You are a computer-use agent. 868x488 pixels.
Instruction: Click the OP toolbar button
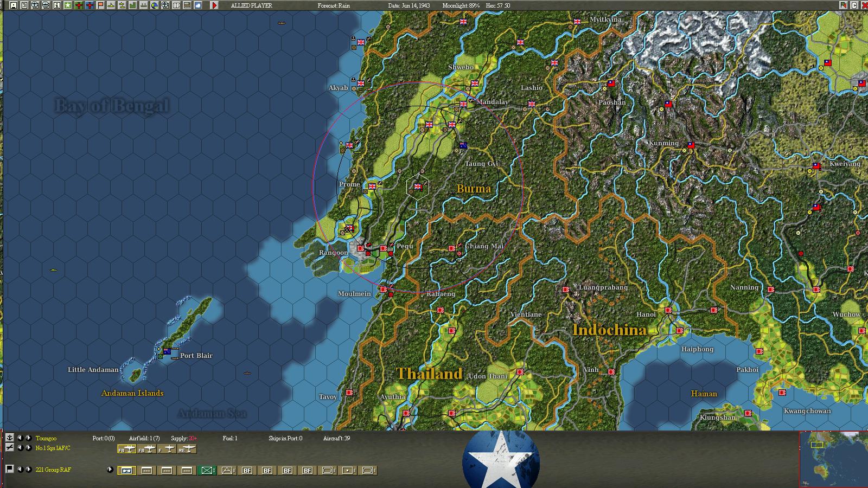(x=176, y=5)
